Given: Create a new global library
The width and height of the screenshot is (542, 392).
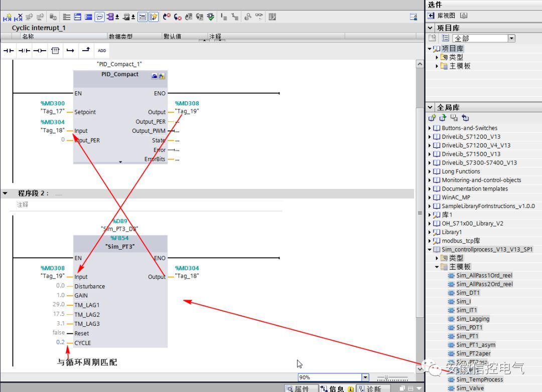Looking at the screenshot, I should click(x=433, y=118).
